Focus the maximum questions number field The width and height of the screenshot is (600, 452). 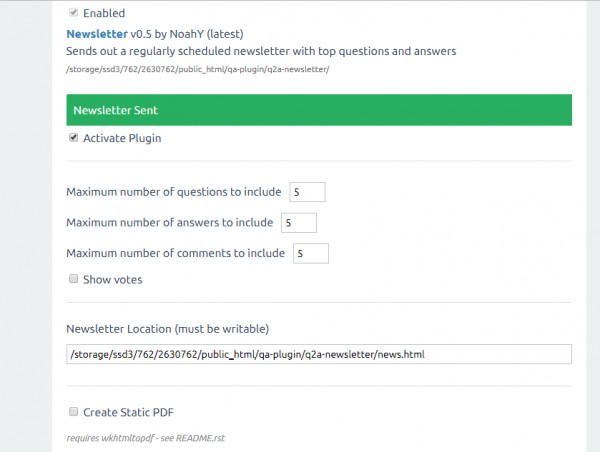(x=307, y=192)
